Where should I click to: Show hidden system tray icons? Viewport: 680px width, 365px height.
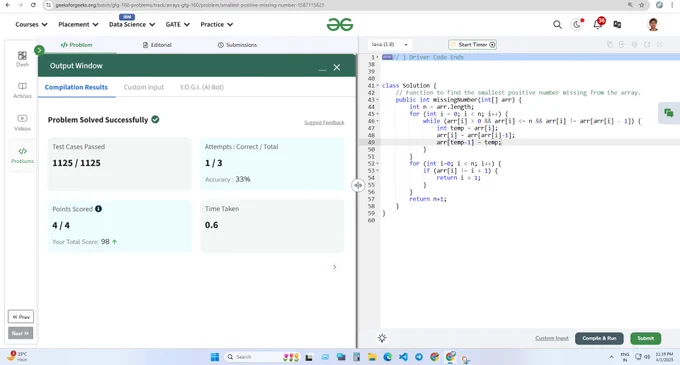tap(611, 357)
